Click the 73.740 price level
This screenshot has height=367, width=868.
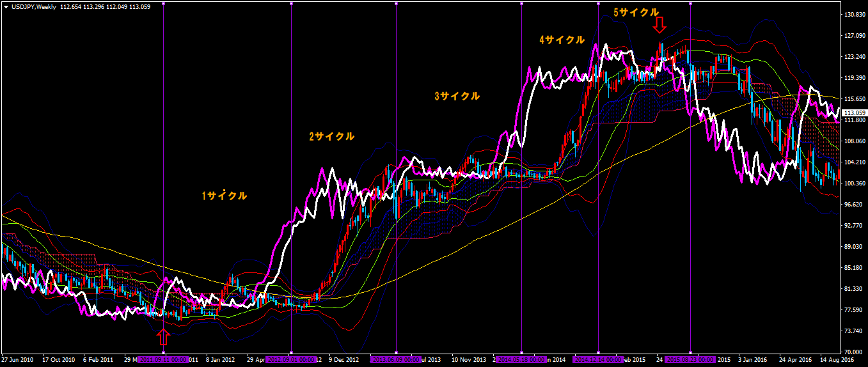[853, 331]
